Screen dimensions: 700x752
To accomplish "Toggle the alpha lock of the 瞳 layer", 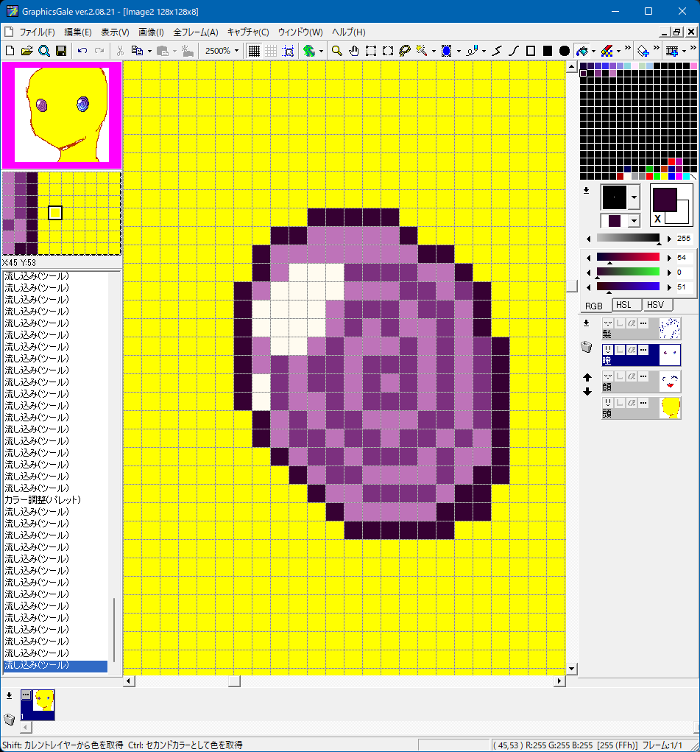I will pos(632,350).
